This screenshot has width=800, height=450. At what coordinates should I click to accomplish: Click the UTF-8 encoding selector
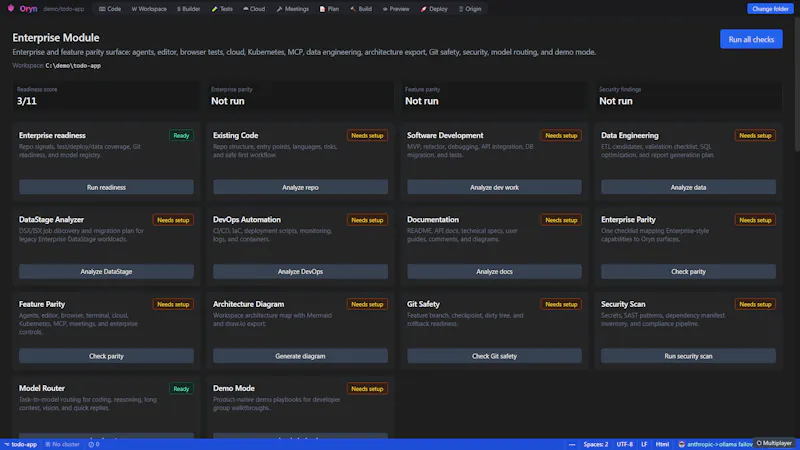click(x=624, y=444)
